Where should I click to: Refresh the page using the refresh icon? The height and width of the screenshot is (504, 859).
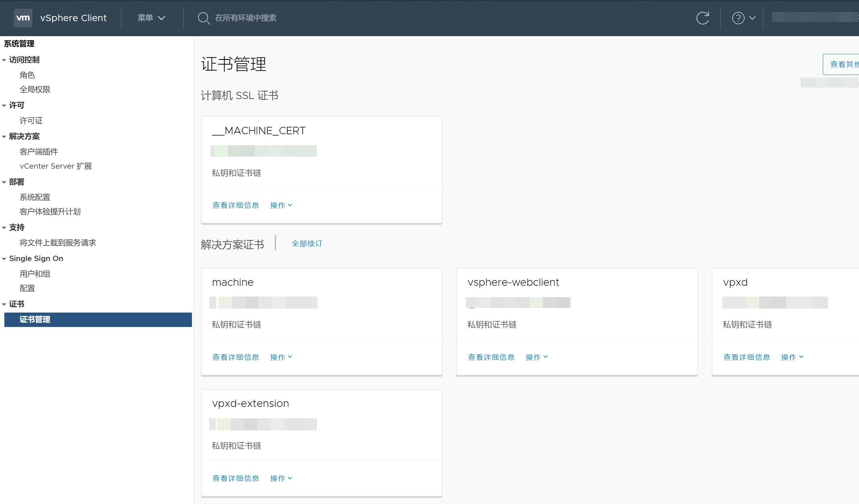click(x=703, y=18)
